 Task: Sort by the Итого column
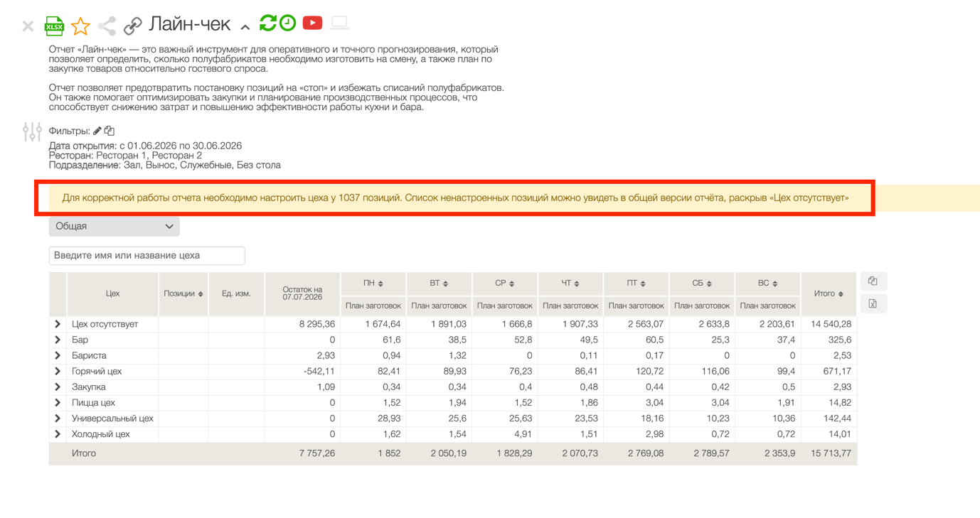click(x=829, y=293)
